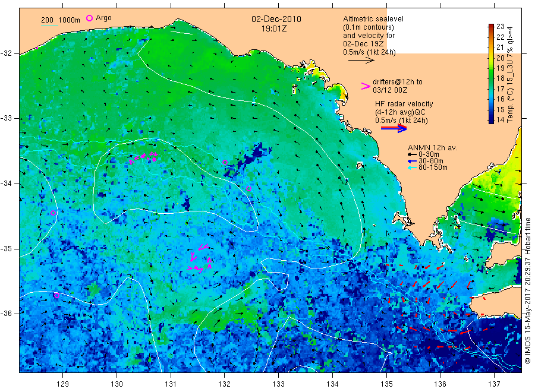The height and width of the screenshot is (392, 535).
Task: Click the temperature color bar
Action: coord(491,74)
